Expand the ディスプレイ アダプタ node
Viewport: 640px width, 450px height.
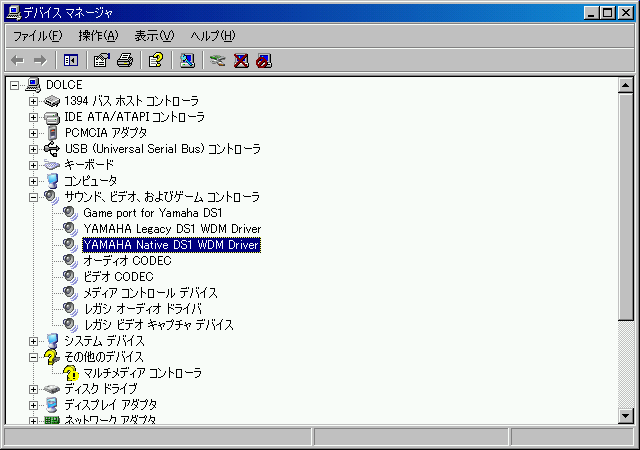click(33, 405)
